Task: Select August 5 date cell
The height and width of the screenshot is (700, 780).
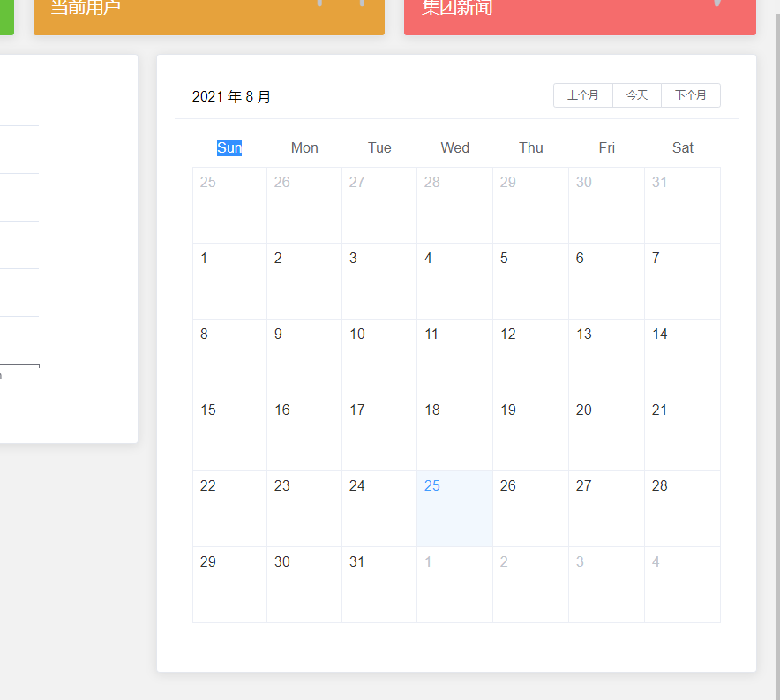Action: point(531,282)
